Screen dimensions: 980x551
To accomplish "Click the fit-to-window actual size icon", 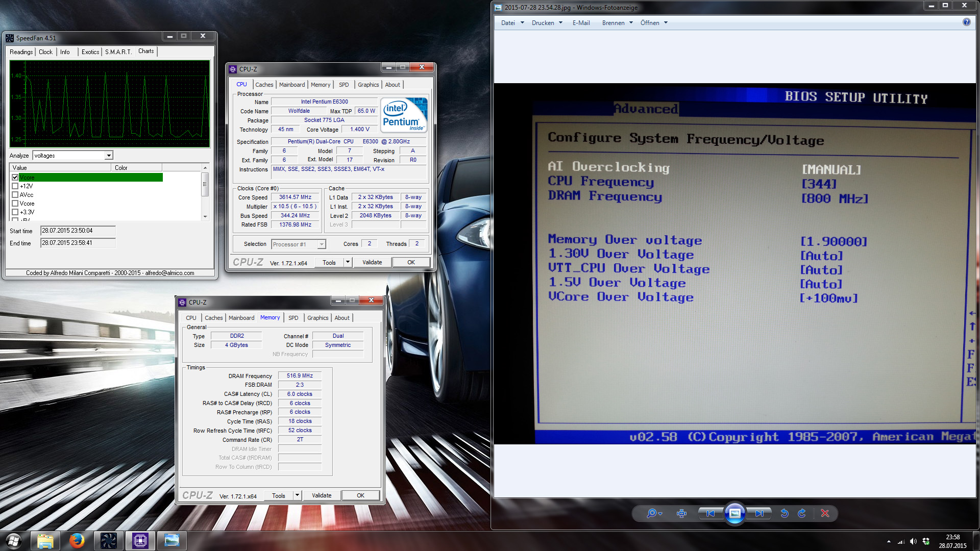I will pos(681,513).
